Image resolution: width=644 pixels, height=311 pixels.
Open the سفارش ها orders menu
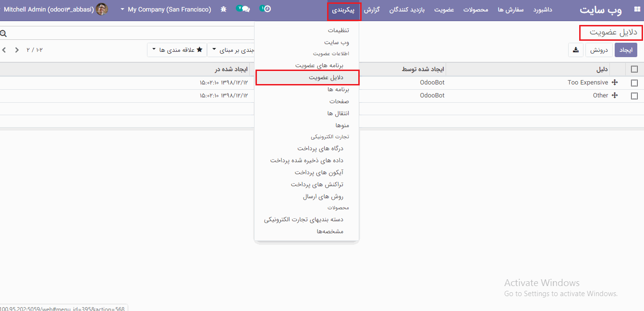click(511, 10)
